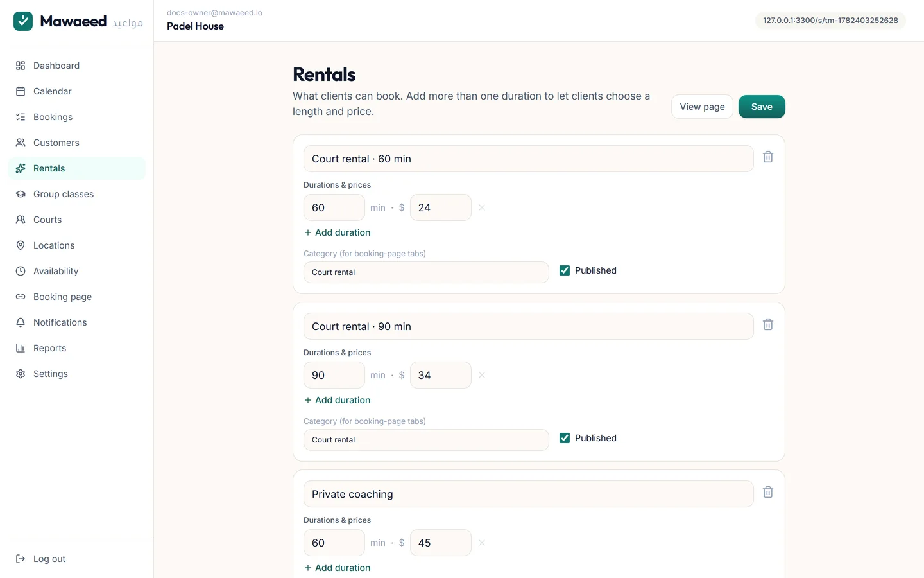The image size is (924, 578).
Task: Click the Calendar icon in sidebar
Action: click(x=21, y=91)
